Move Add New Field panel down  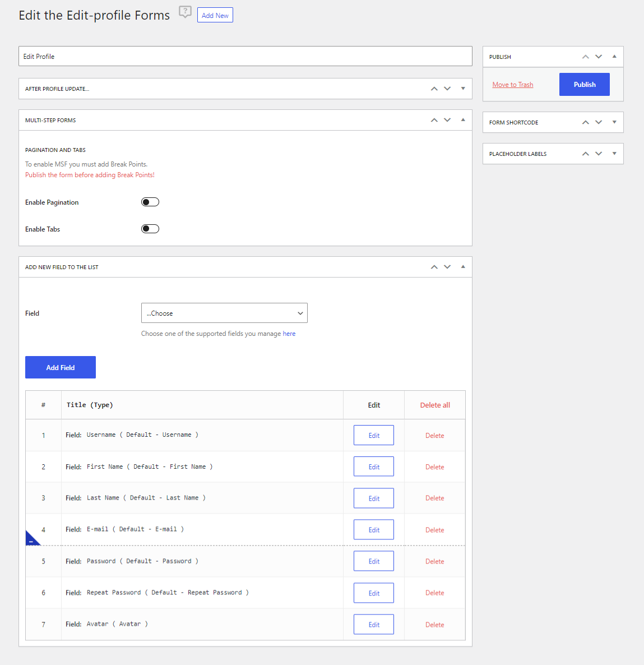(x=447, y=267)
